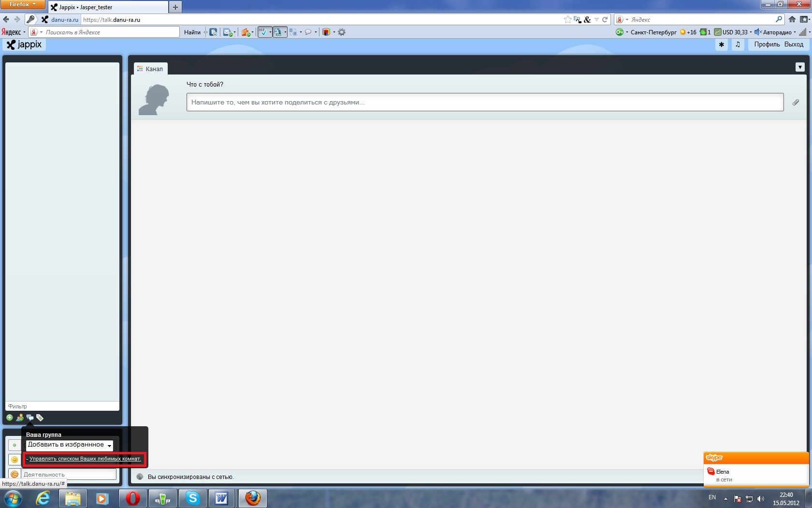Click the user avatar silhouette
This screenshot has height=508, width=812.
[x=154, y=100]
